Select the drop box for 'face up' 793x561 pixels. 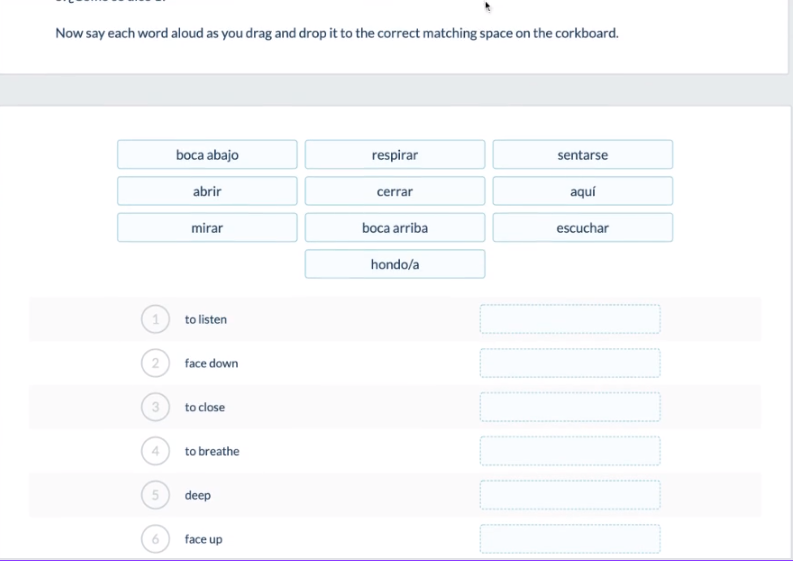tap(570, 539)
